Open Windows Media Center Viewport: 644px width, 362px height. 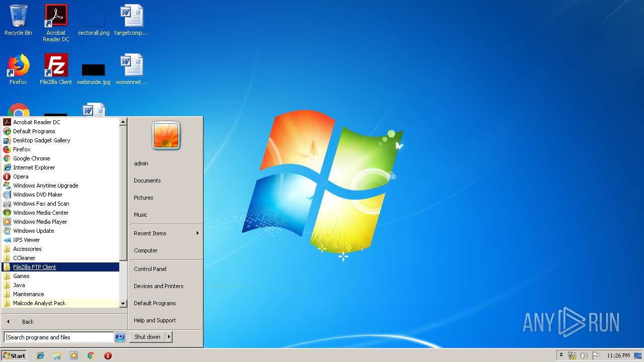click(61, 213)
